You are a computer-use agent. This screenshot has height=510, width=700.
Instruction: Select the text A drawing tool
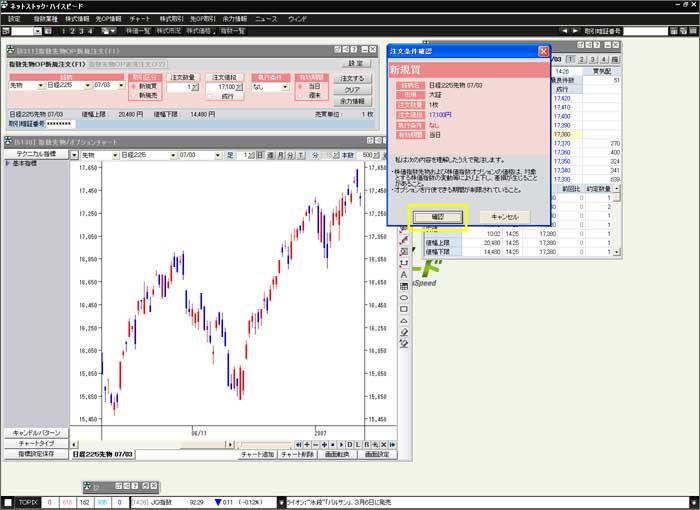point(404,275)
